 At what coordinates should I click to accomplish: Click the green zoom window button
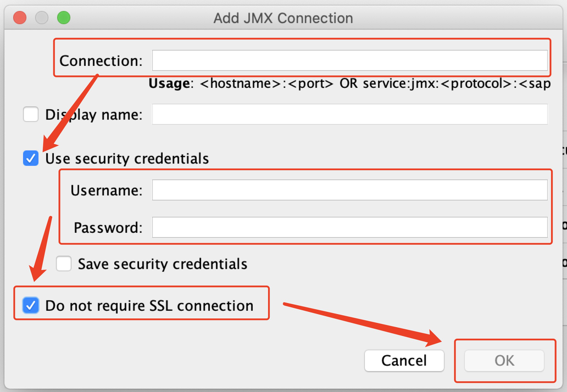[64, 18]
